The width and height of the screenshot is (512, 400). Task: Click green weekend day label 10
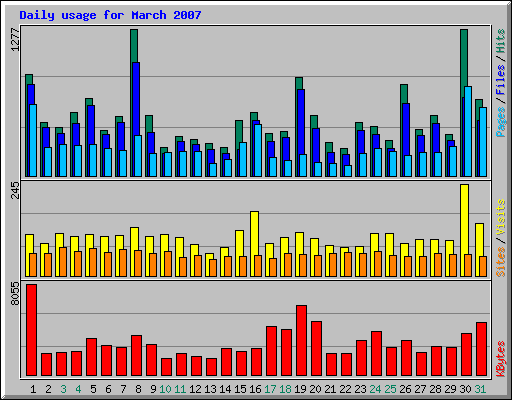click(165, 389)
